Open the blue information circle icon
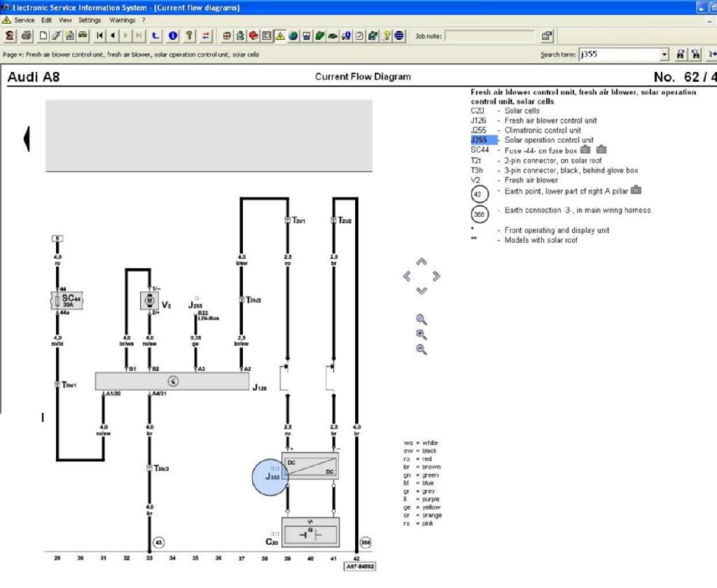The image size is (717, 588). [x=173, y=36]
